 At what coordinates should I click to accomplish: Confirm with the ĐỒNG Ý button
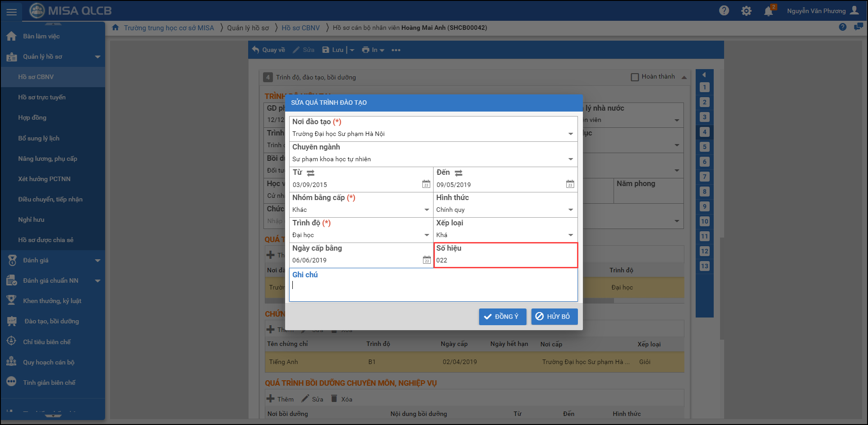[502, 317]
